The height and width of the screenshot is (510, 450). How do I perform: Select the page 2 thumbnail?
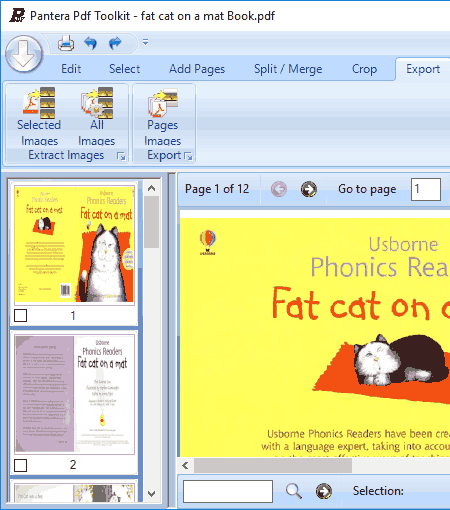[74, 394]
